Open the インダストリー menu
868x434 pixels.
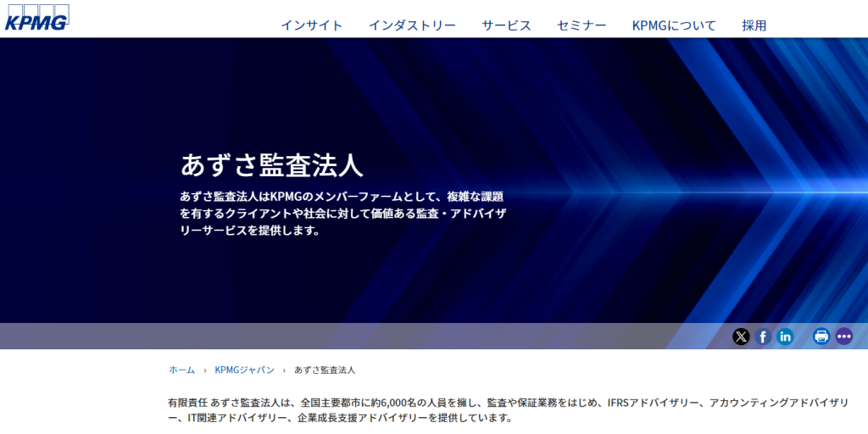click(x=412, y=25)
